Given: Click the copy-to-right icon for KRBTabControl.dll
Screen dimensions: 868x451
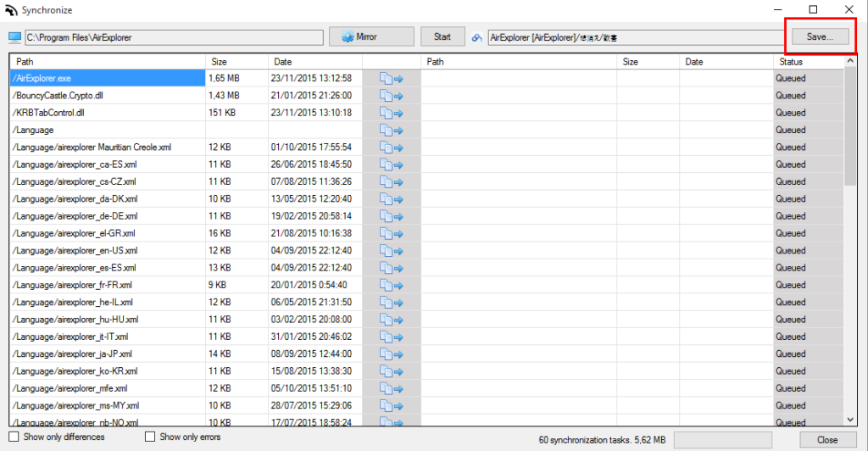Looking at the screenshot, I should click(392, 113).
